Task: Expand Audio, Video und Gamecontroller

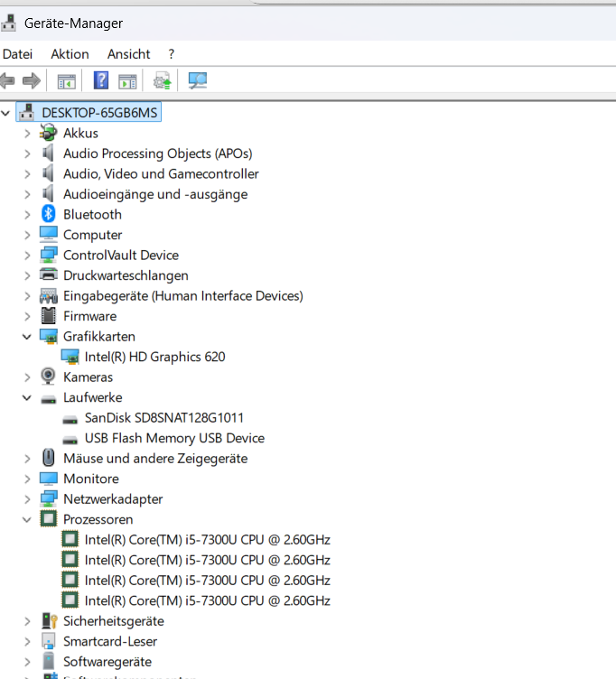Action: click(x=27, y=174)
